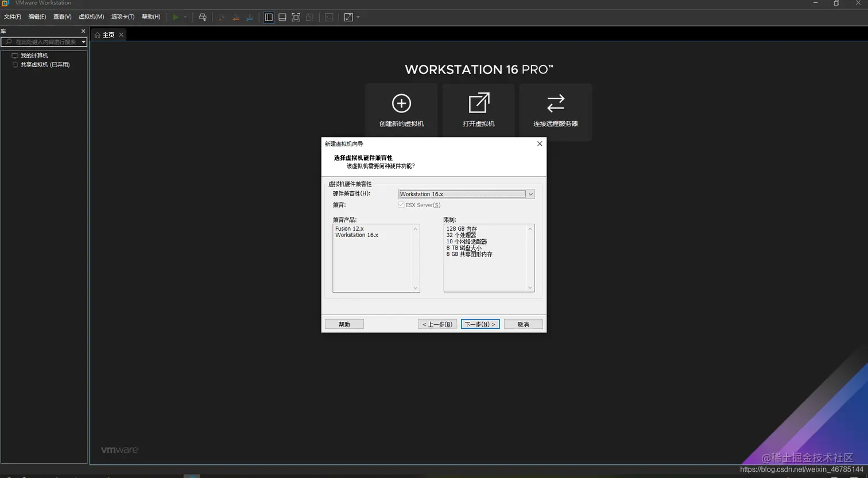Open the 虚拟机(M) menu
This screenshot has height=478, width=868.
91,17
